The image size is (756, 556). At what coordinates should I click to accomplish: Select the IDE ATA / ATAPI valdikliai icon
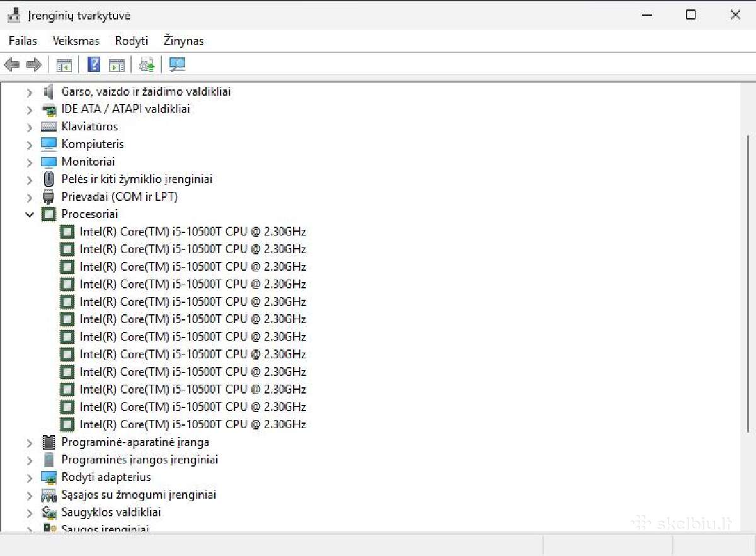[x=49, y=109]
